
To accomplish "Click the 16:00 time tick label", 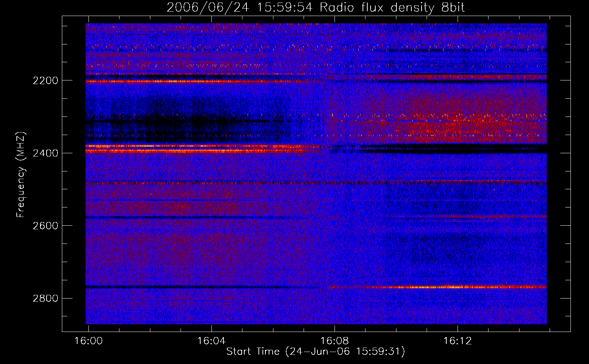I will point(88,341).
